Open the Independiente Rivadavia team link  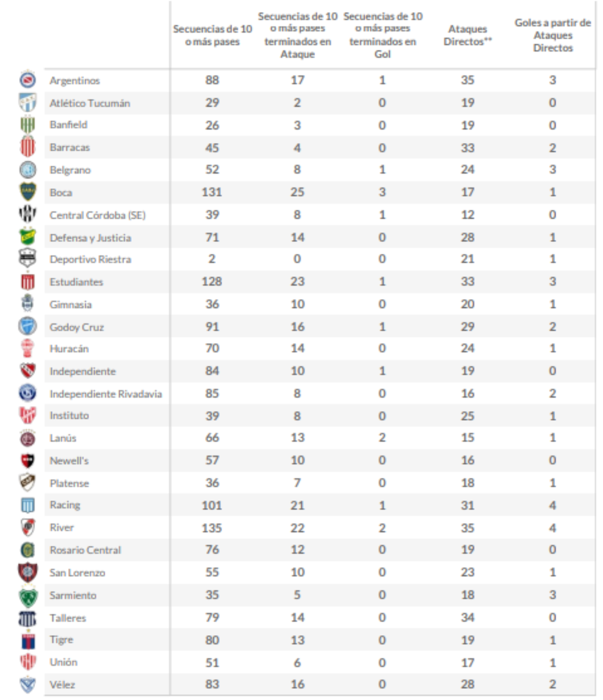point(106,394)
